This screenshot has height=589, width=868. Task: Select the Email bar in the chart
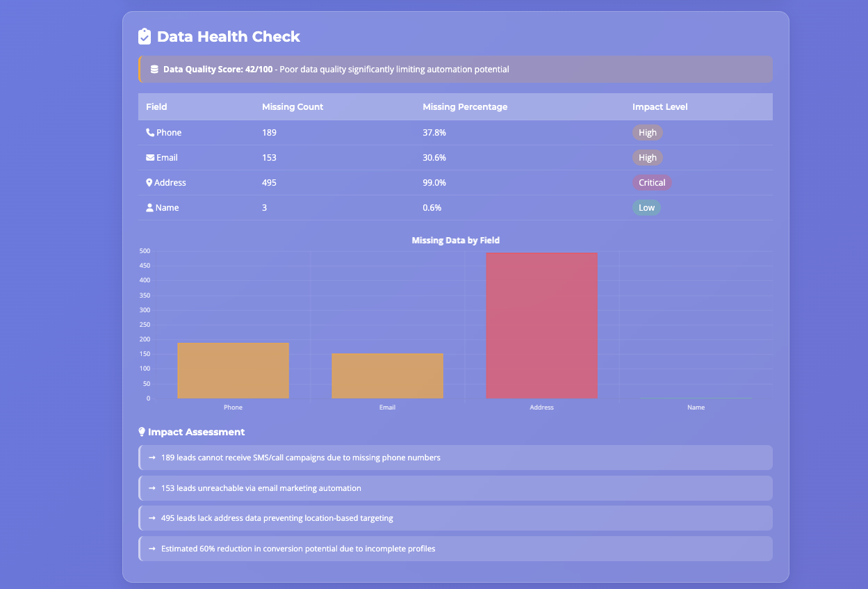tap(387, 376)
